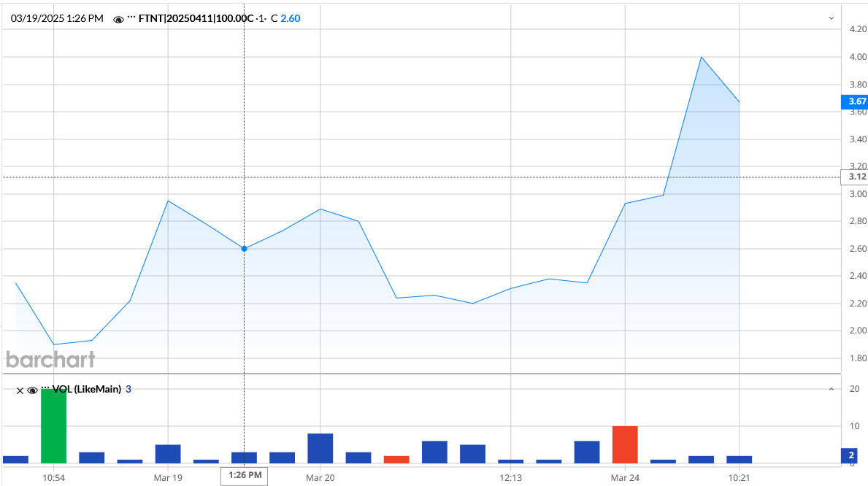Click the FTNT|20250411|100.00C symbol label
868x486 pixels.
tap(196, 18)
